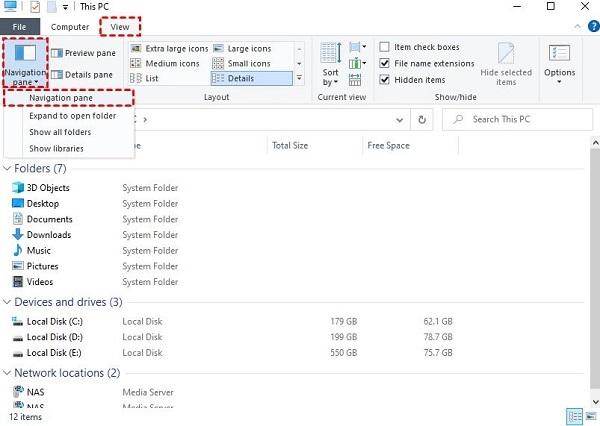Open the Sort by menu
This screenshot has height=426, width=600.
(x=330, y=64)
